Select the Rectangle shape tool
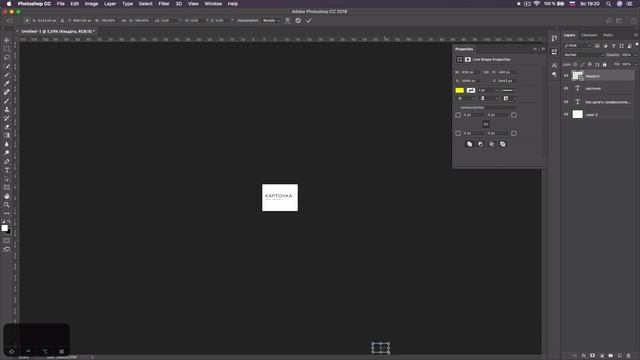 [7, 188]
